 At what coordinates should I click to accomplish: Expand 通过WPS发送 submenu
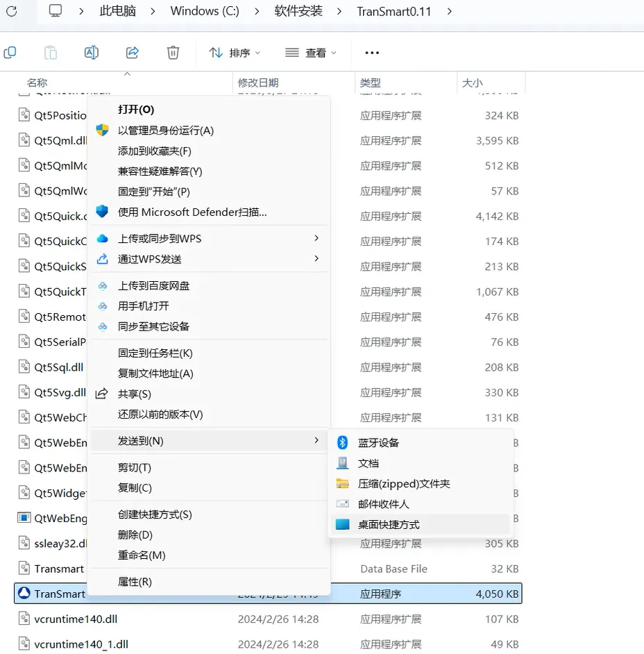coord(209,259)
